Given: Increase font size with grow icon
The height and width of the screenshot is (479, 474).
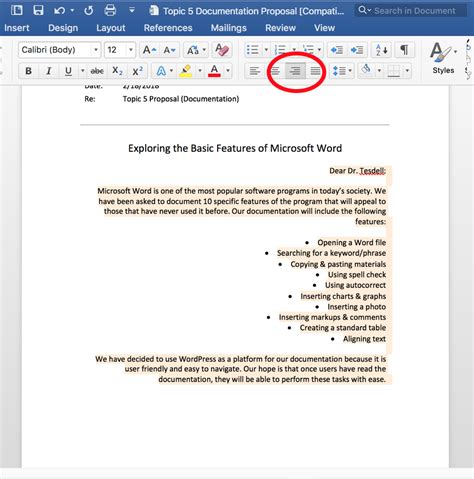Looking at the screenshot, I should pos(149,50).
